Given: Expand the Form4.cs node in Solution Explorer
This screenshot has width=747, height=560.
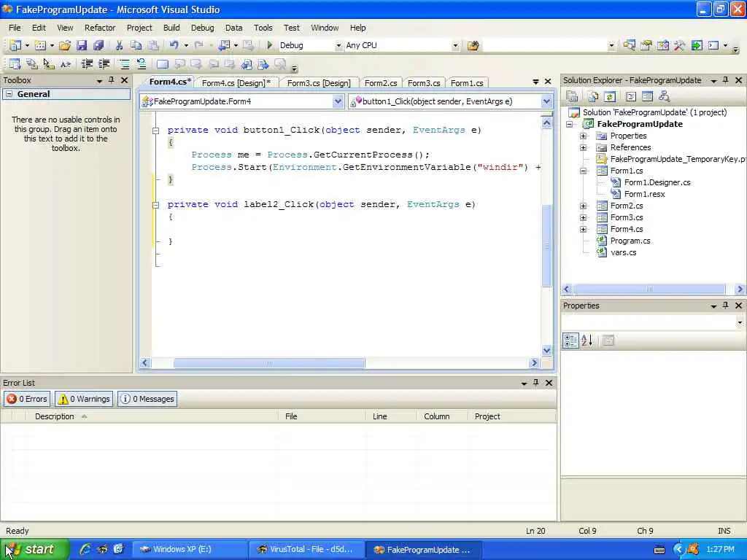Looking at the screenshot, I should 583,230.
